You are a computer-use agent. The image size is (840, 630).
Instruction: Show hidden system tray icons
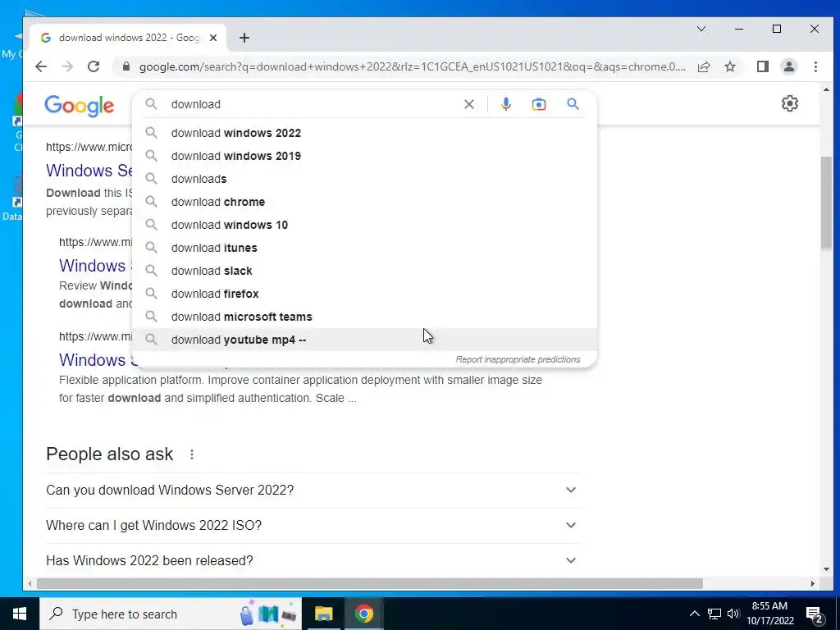pyautogui.click(x=694, y=614)
